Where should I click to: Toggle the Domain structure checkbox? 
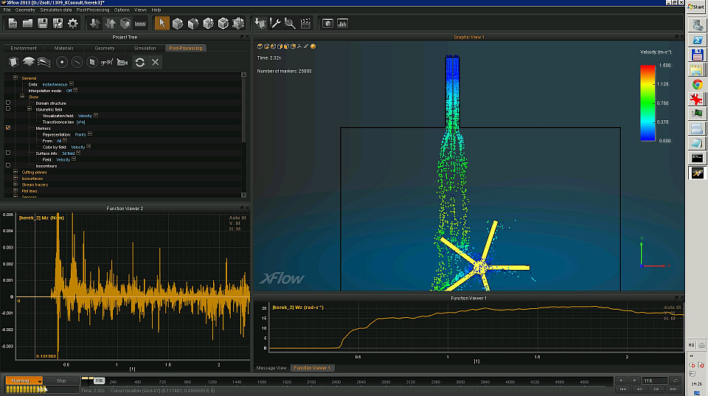(x=8, y=103)
